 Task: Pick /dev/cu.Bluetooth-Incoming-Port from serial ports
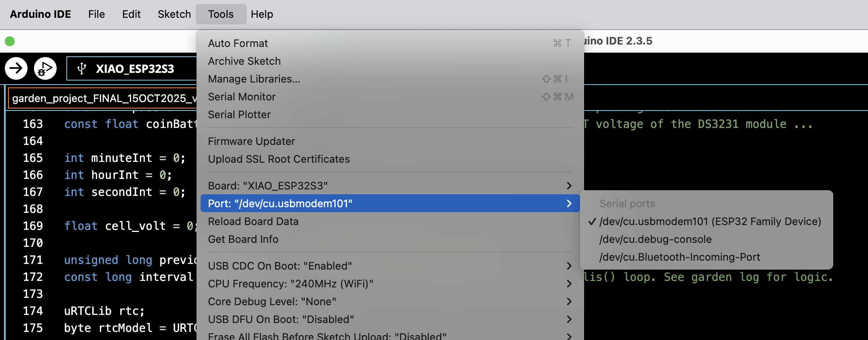pos(680,257)
